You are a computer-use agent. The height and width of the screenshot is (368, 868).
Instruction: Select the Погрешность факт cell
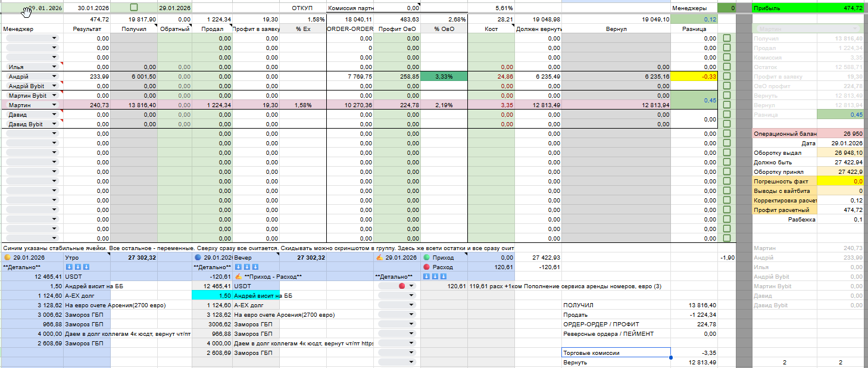click(x=785, y=181)
